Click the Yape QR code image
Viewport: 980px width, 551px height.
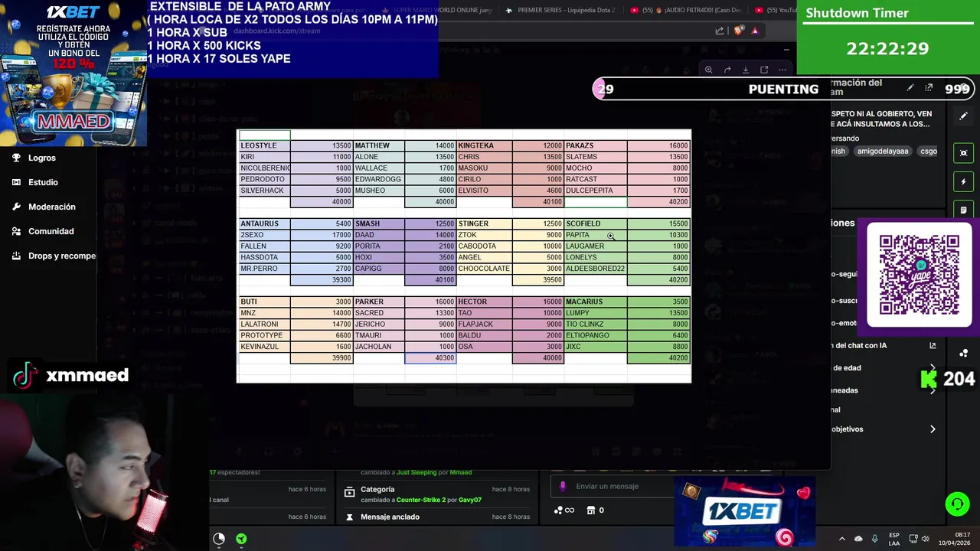click(919, 275)
